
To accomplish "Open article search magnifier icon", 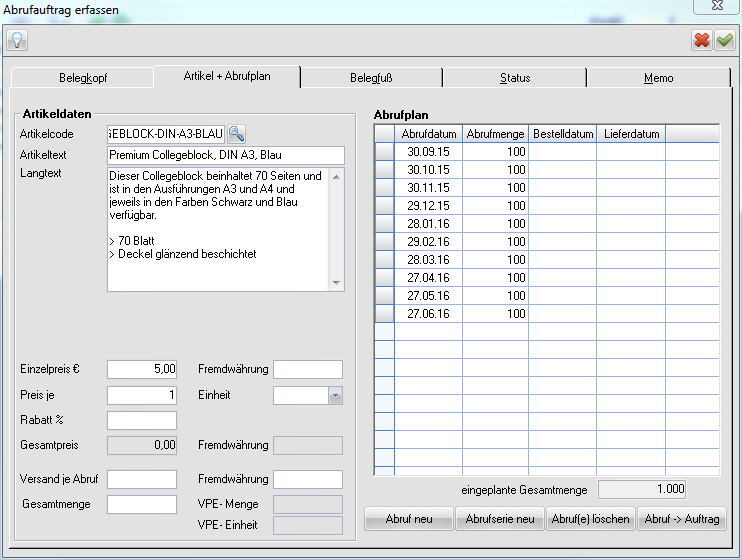I will tap(236, 134).
